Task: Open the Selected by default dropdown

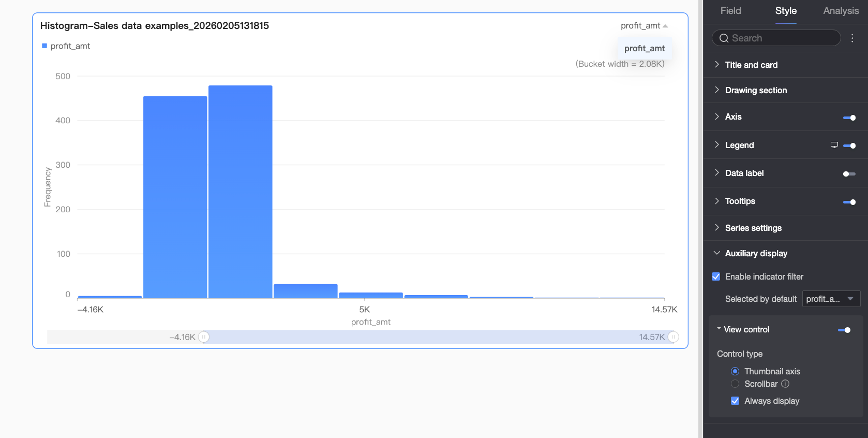Action: (x=831, y=299)
